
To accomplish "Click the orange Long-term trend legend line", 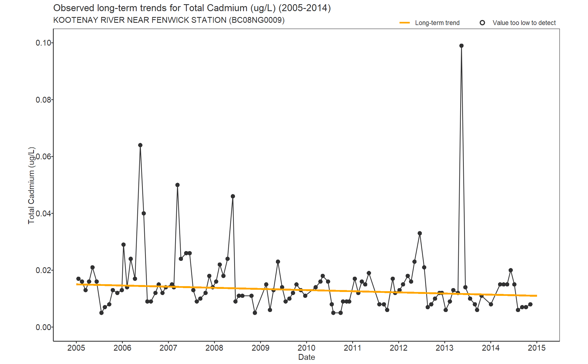I will 405,23.
